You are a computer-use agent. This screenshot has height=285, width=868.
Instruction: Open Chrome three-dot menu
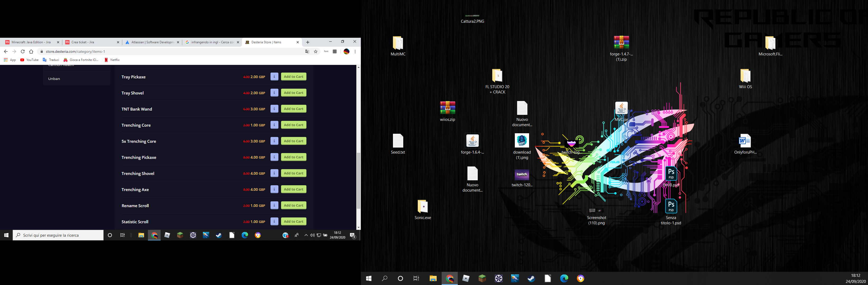coord(355,51)
